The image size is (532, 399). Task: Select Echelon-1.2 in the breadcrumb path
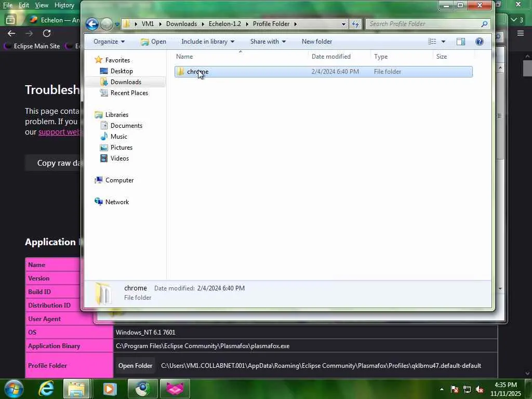[224, 24]
